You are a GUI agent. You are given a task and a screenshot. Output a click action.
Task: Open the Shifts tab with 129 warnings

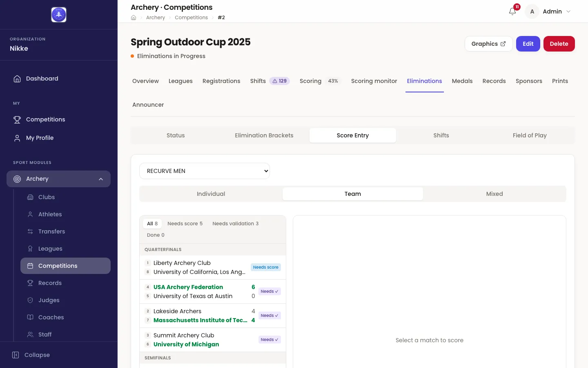(270, 81)
